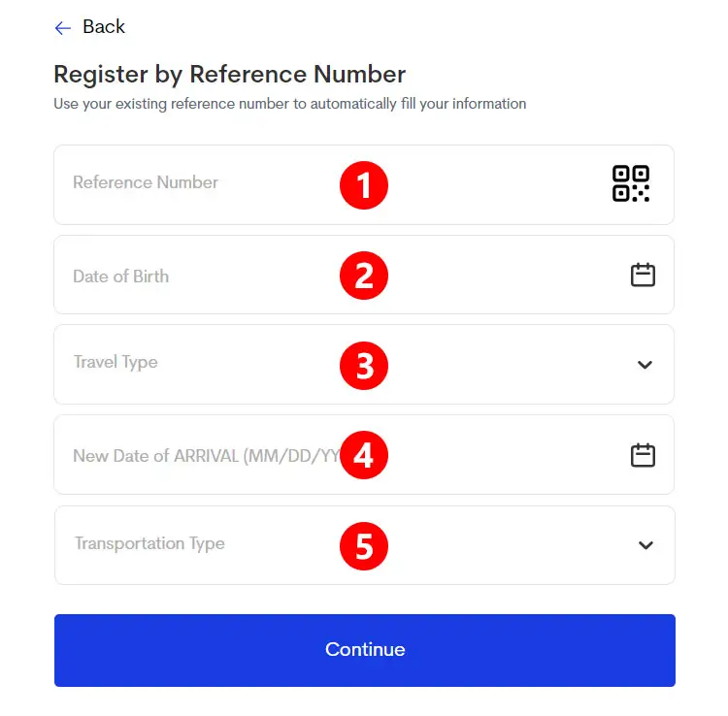The image size is (728, 716).
Task: Click the red number 4 badge
Action: click(364, 455)
